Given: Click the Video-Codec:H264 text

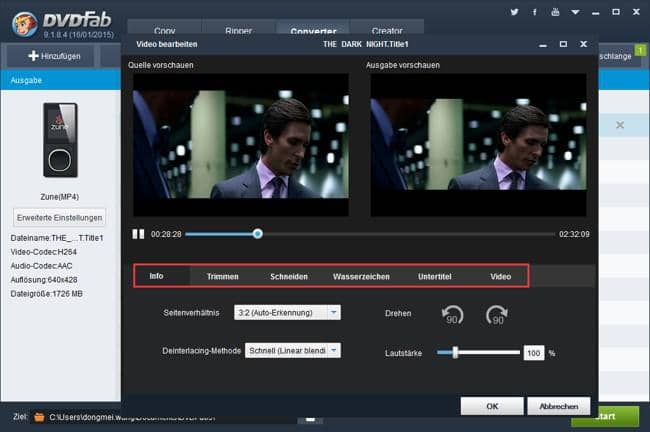Looking at the screenshot, I should click(x=44, y=252).
